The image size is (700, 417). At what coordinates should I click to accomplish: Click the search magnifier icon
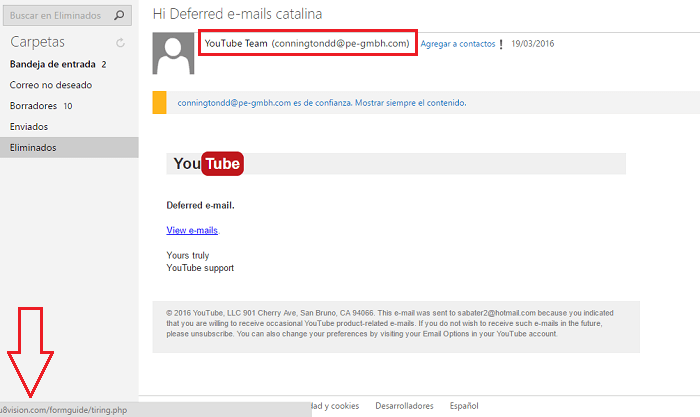(119, 15)
